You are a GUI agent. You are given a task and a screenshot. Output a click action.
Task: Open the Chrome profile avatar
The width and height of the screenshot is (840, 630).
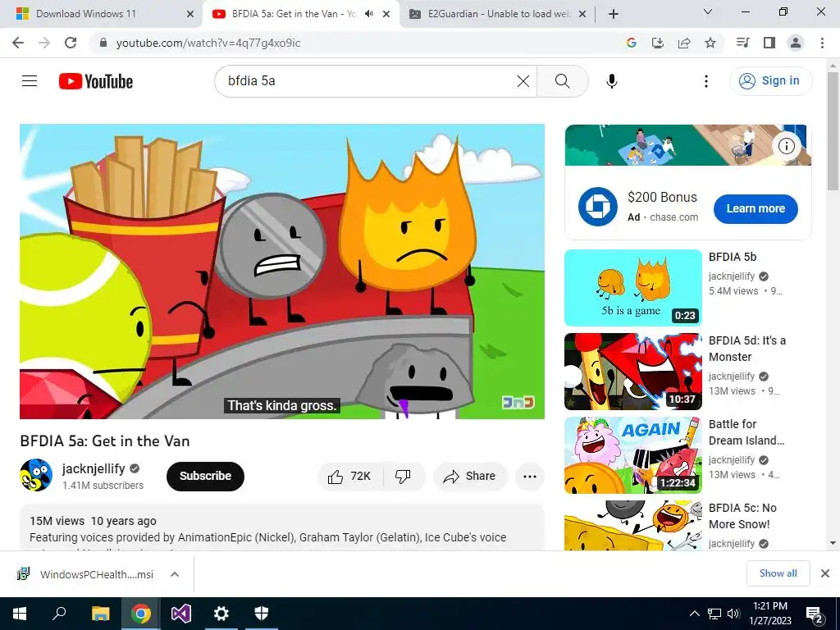click(796, 43)
